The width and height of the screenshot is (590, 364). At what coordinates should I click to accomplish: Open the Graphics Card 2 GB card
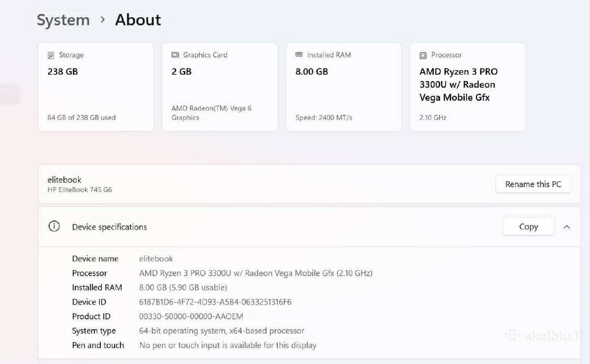click(220, 87)
